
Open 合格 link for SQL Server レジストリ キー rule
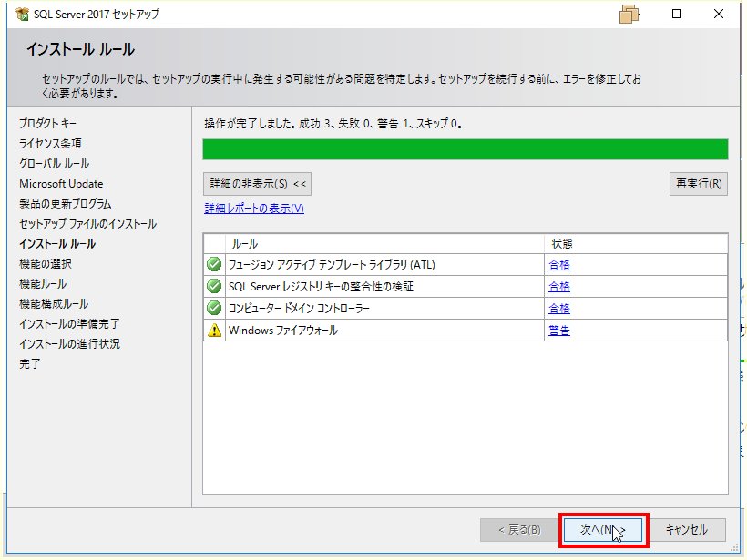(558, 287)
